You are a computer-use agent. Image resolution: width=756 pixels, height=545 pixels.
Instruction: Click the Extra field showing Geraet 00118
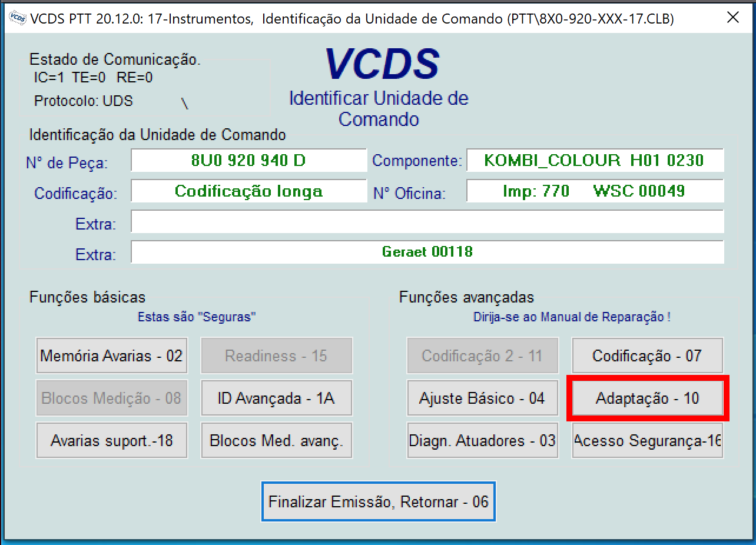tap(427, 252)
